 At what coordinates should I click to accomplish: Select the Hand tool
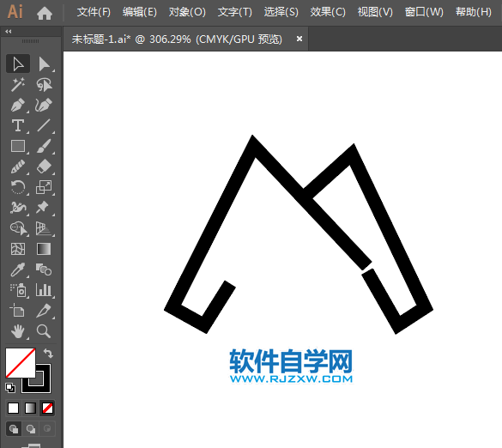[18, 331]
